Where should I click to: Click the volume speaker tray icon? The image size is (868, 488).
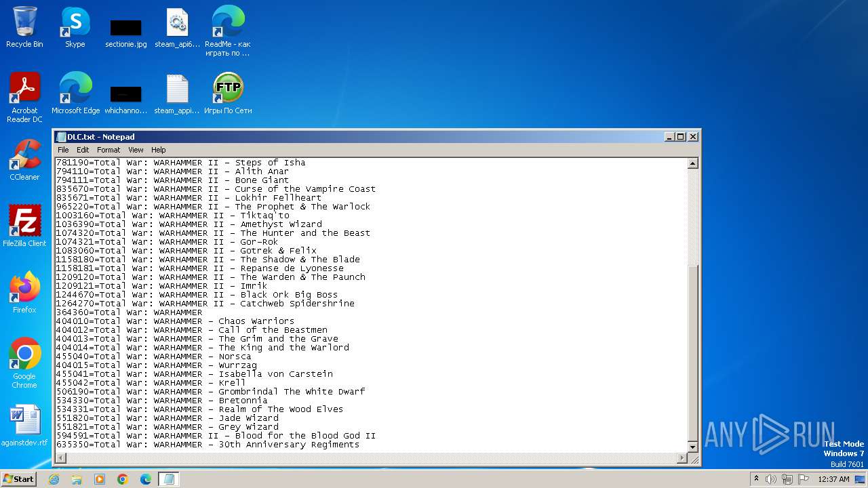coord(771,479)
